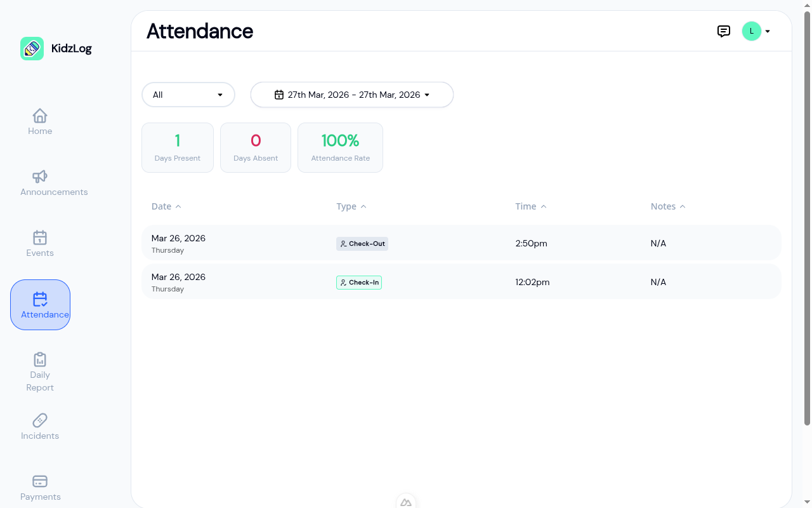Click the Attendance page heading
812x508 pixels.
[x=200, y=31]
